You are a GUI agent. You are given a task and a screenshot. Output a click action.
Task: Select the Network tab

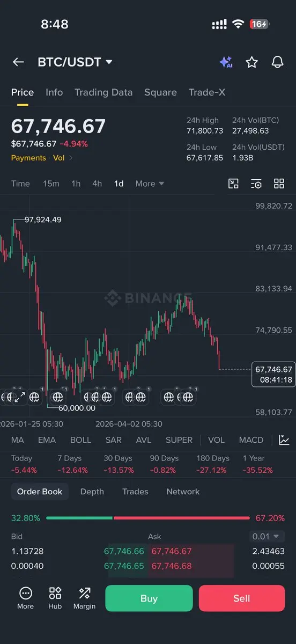click(183, 492)
